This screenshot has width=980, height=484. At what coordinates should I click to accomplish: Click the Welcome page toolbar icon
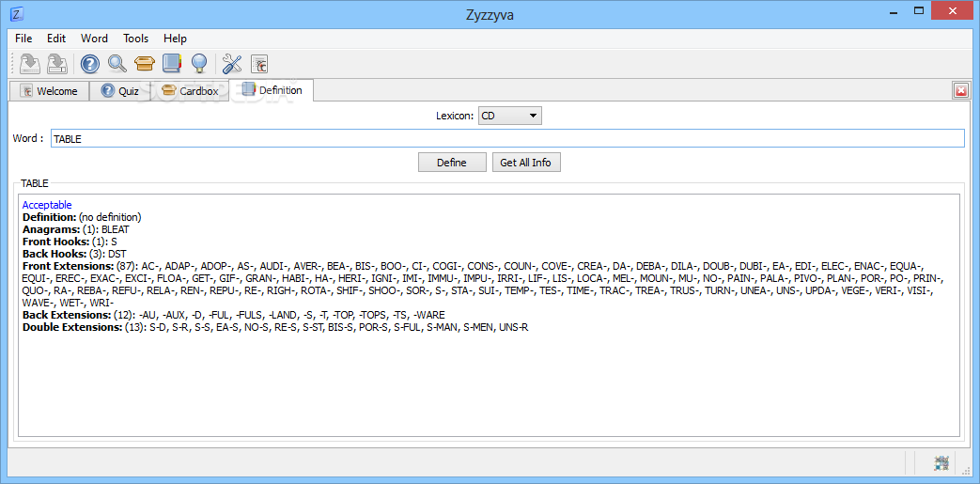pyautogui.click(x=258, y=63)
